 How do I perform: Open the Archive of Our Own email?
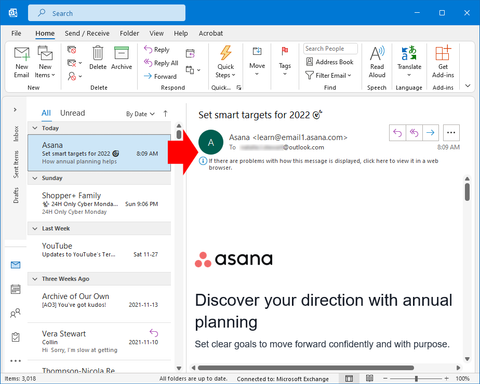click(x=99, y=304)
